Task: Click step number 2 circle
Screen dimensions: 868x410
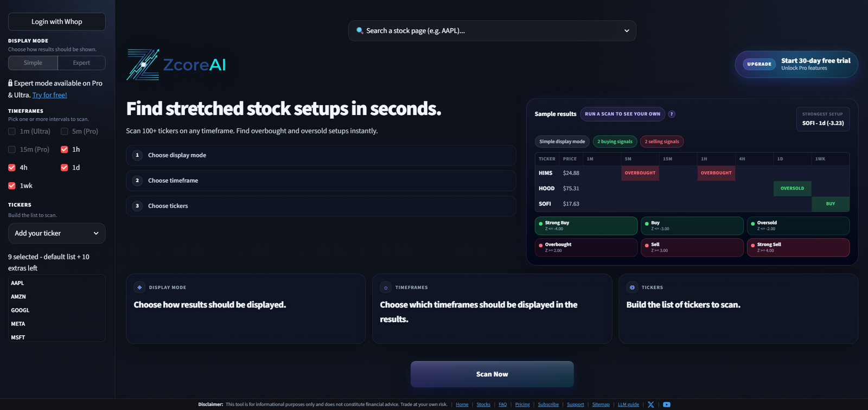Action: pyautogui.click(x=137, y=181)
